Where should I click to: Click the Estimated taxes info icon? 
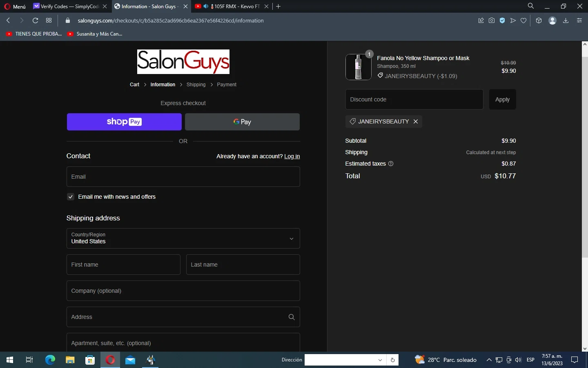pyautogui.click(x=391, y=164)
